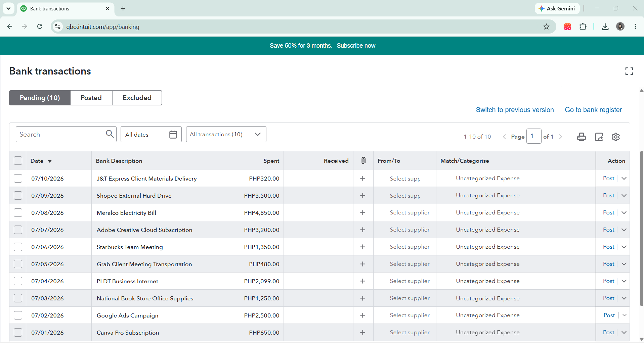
Task: Open Uncategorized Expense category for Grab row
Action: click(488, 264)
